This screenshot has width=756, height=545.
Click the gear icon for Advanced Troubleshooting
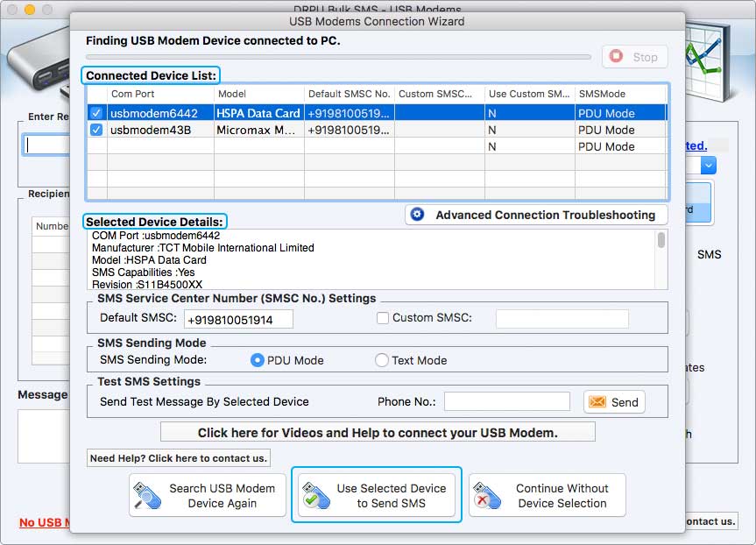[x=418, y=214]
